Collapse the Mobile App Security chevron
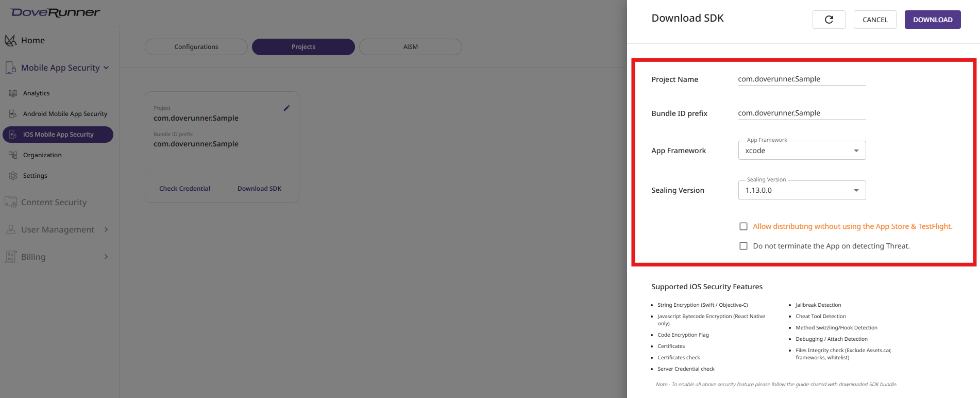The height and width of the screenshot is (398, 980). [x=106, y=68]
